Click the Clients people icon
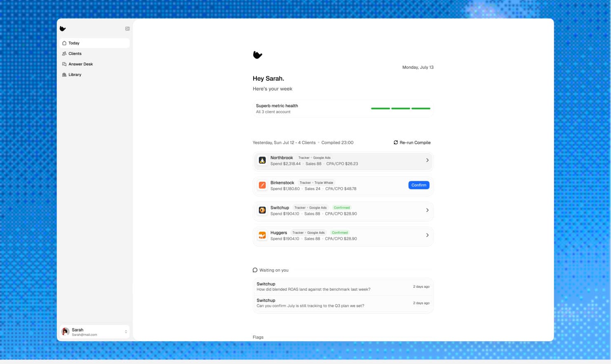 [64, 54]
